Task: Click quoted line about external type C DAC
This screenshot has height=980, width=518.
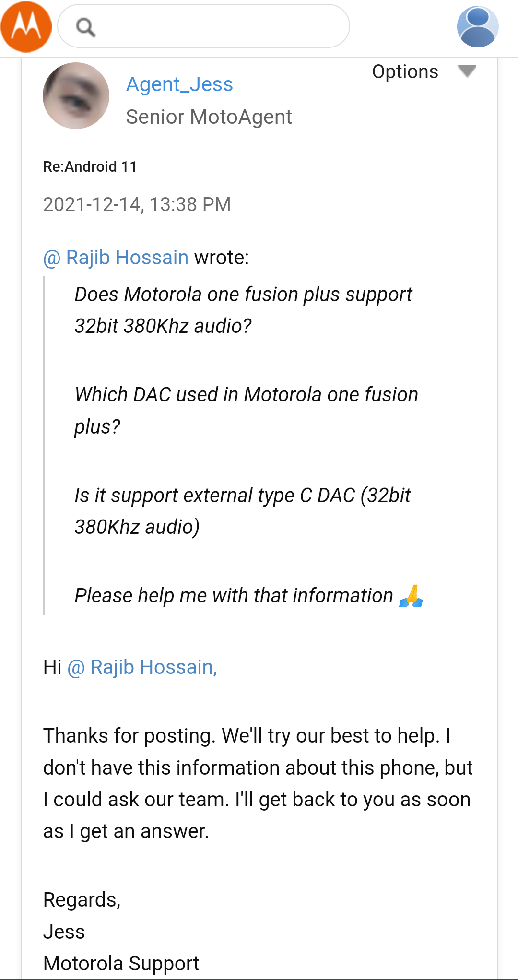Action: point(242,511)
